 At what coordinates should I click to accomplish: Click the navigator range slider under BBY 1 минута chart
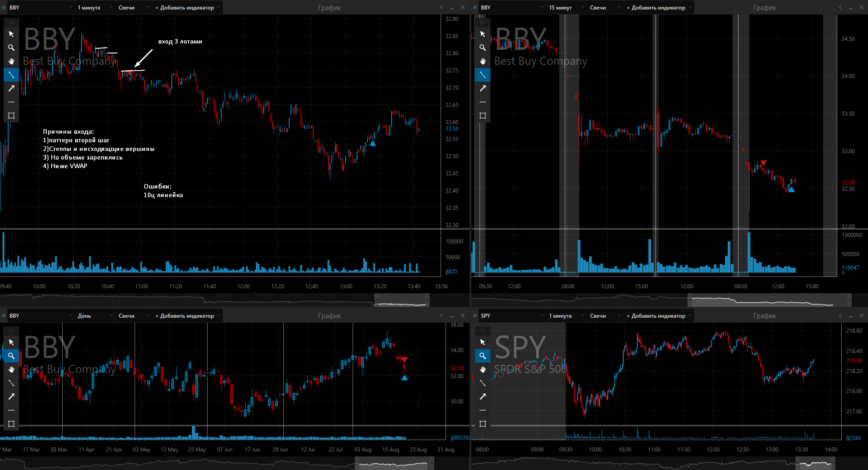click(402, 300)
